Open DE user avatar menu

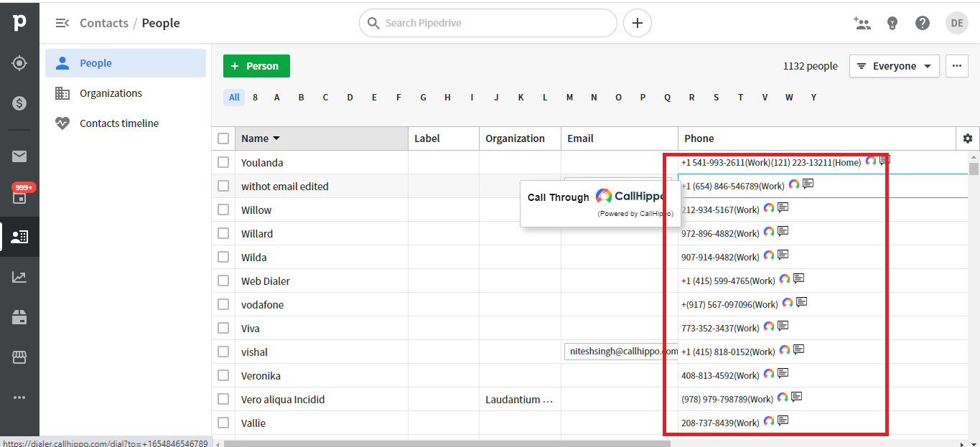(x=957, y=23)
